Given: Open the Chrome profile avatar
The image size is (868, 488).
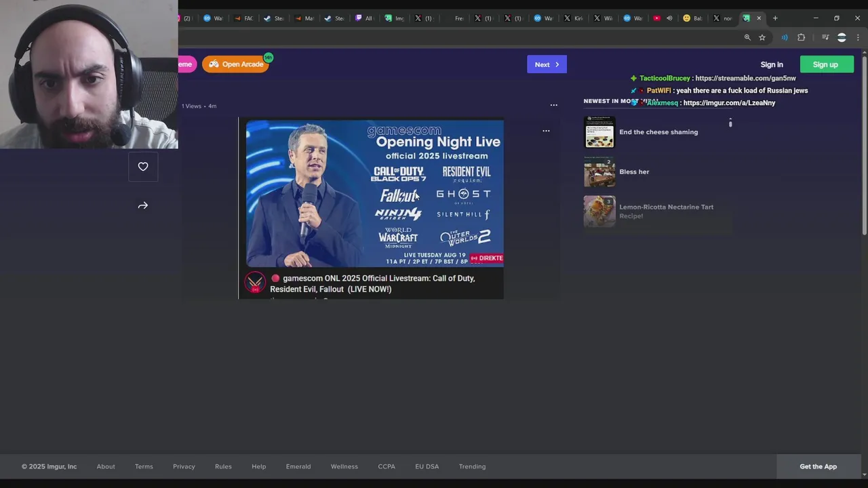Looking at the screenshot, I should tap(842, 37).
